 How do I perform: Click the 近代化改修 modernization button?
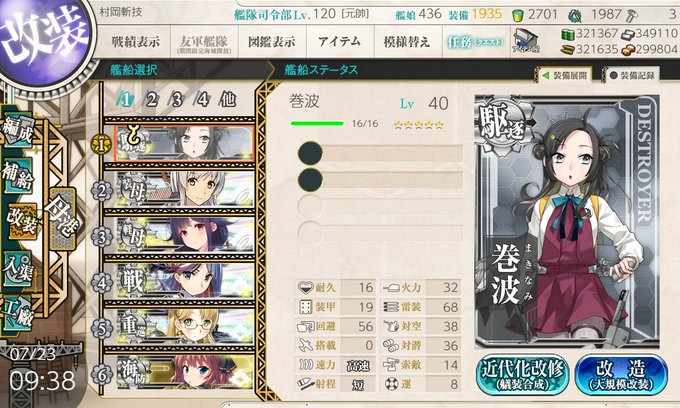click(523, 374)
